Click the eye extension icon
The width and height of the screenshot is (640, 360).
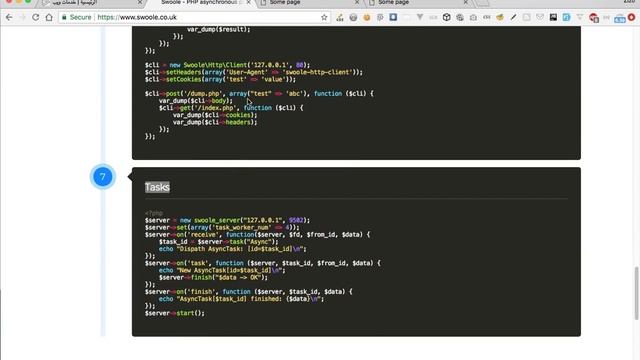coord(487,18)
